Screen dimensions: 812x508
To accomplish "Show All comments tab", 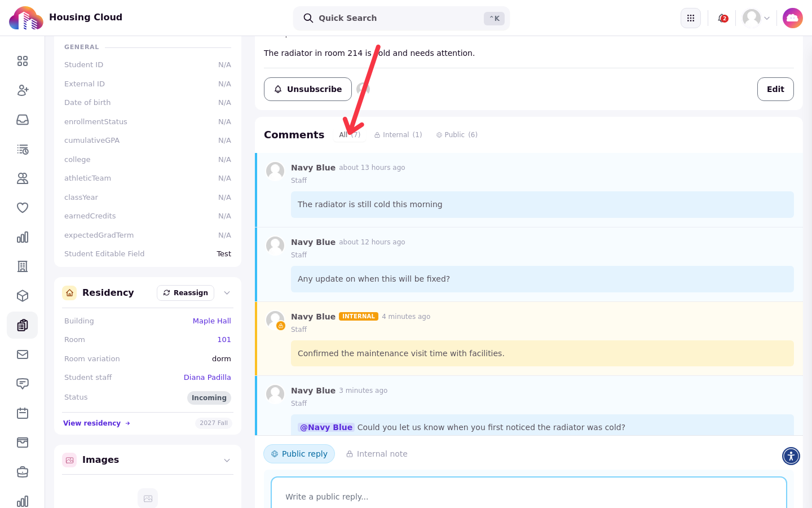I will point(350,135).
